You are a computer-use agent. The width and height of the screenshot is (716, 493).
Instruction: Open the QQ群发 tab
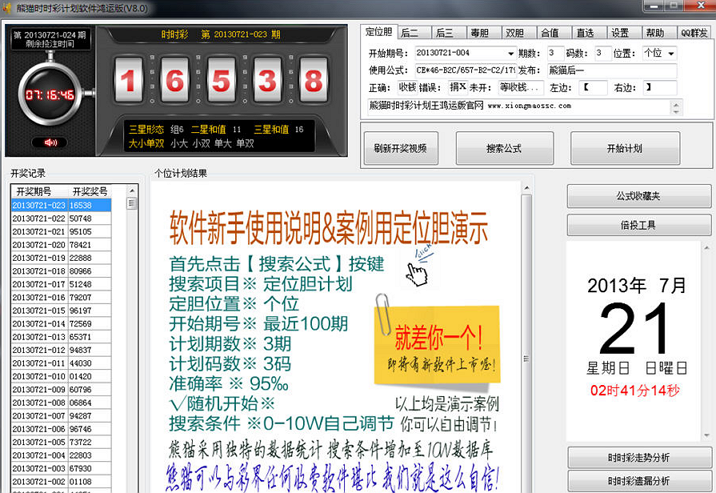(x=694, y=33)
